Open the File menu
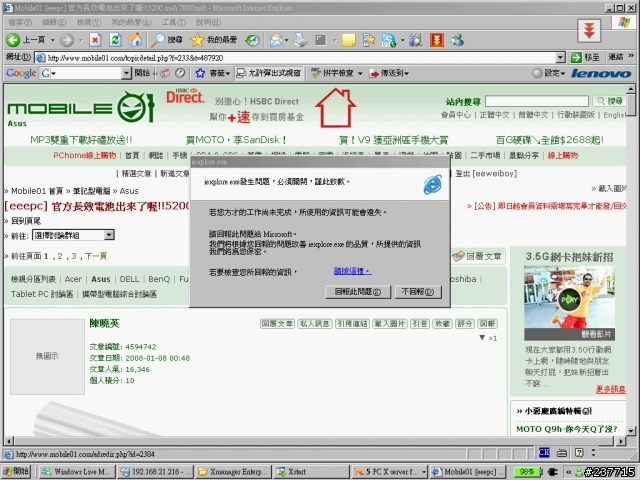Image resolution: width=640 pixels, height=480 pixels. coord(20,22)
